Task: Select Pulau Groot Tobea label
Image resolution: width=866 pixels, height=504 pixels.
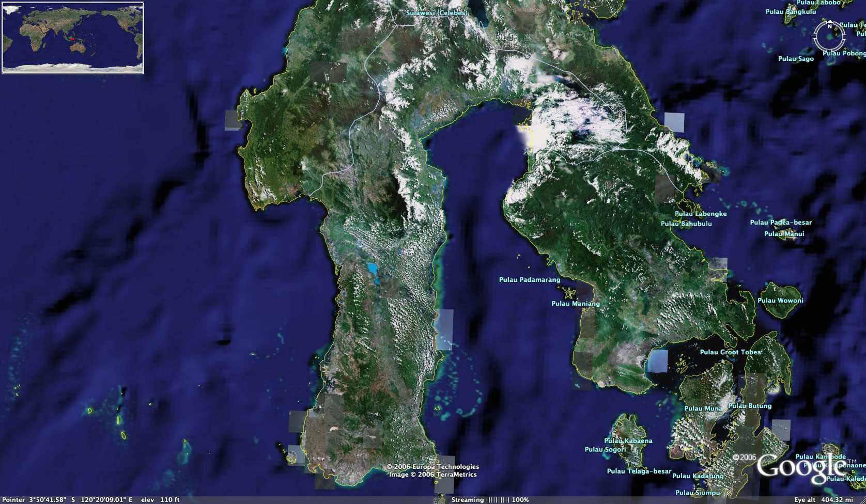Action: tap(730, 352)
